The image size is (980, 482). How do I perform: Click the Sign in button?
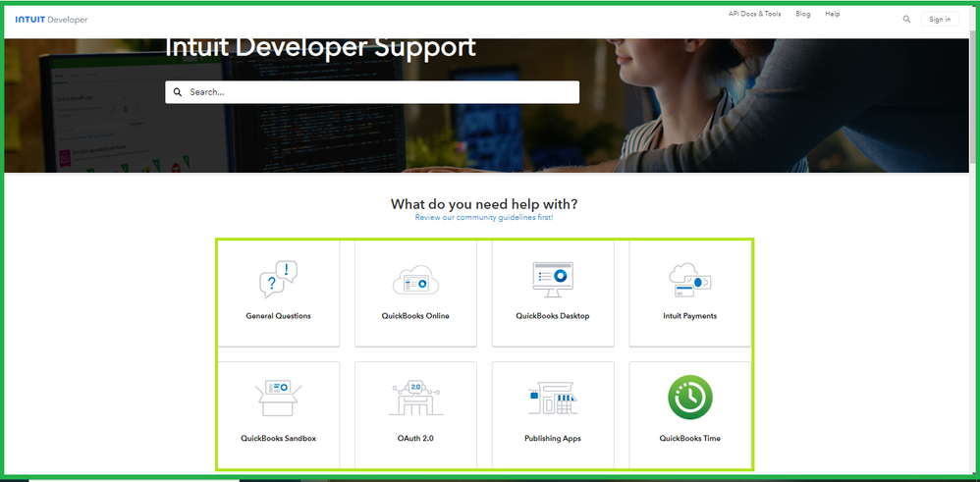tap(940, 20)
